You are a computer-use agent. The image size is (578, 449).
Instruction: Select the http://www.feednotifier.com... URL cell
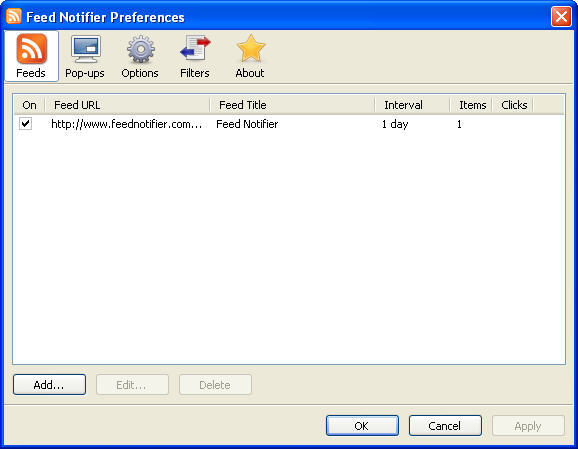pyautogui.click(x=126, y=124)
